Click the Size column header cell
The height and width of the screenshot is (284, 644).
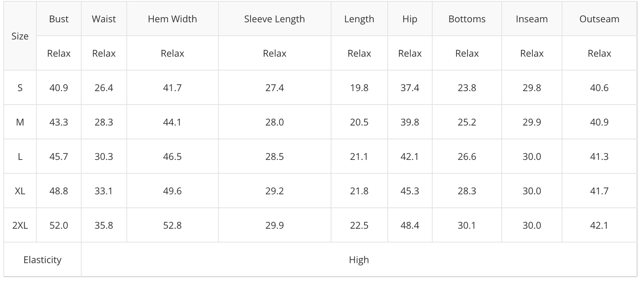[x=20, y=36]
